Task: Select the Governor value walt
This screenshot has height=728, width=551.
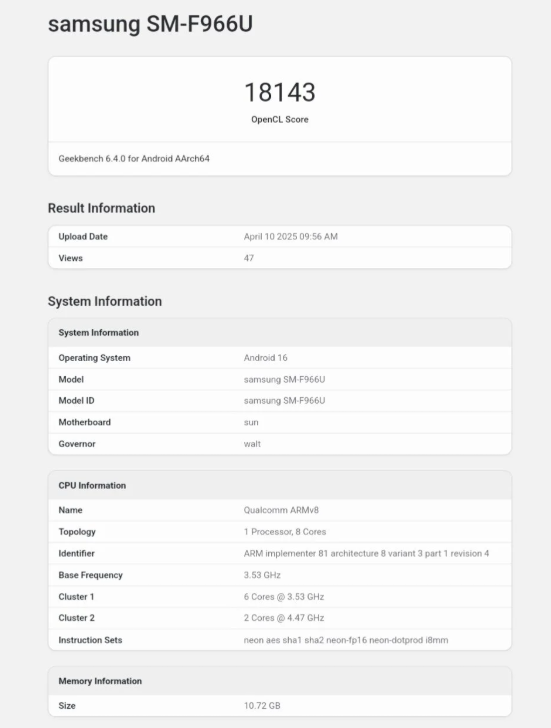Action: click(x=252, y=444)
